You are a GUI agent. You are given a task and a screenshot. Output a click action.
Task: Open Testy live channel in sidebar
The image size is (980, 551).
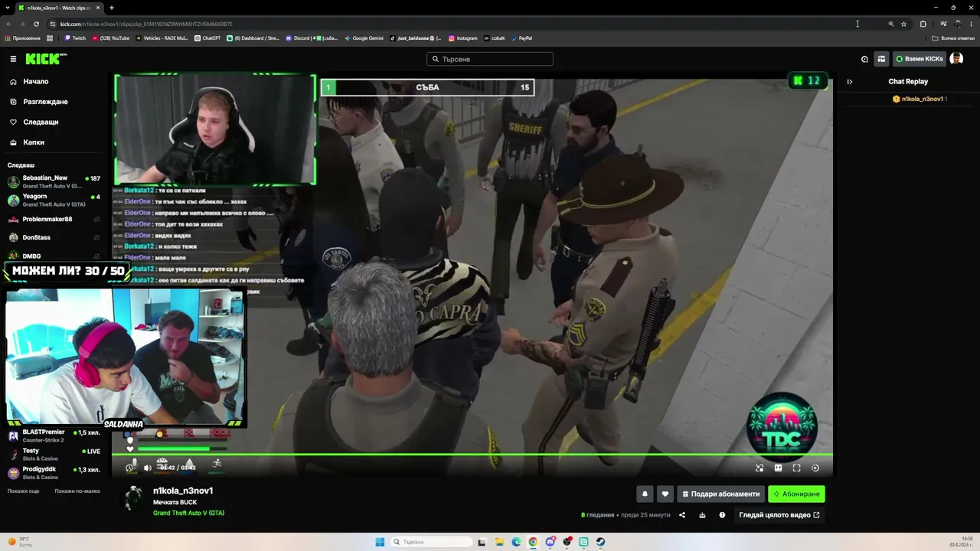(54, 454)
